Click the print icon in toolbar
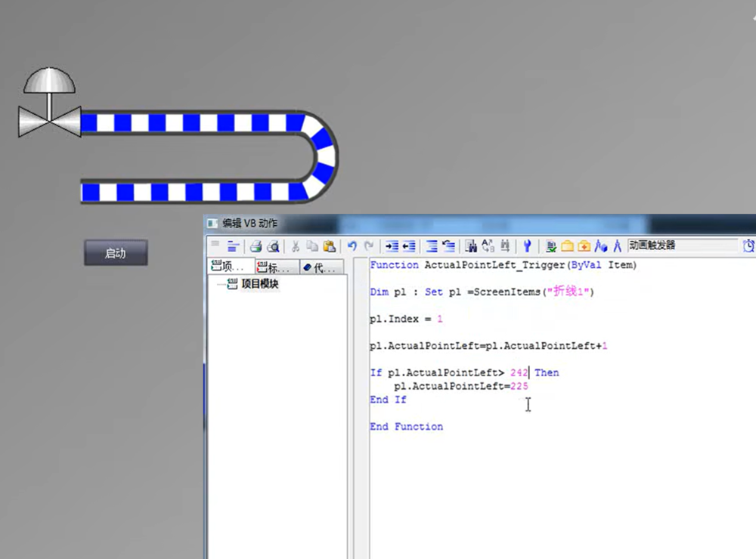 tap(256, 246)
